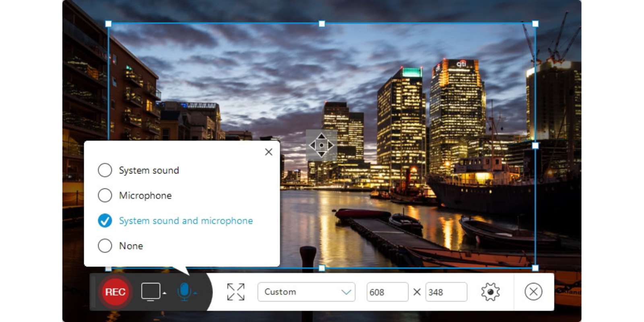Open the Custom region size dropdown
This screenshot has width=644, height=322.
[306, 292]
